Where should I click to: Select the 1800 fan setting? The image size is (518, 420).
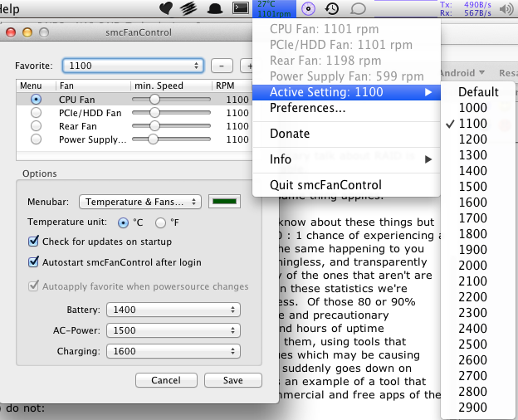point(478,234)
